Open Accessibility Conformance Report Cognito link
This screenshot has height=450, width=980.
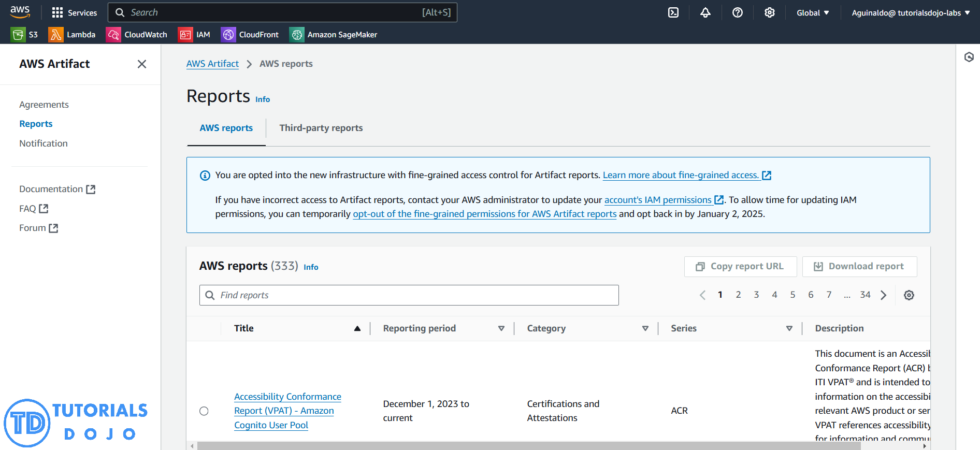(x=287, y=411)
